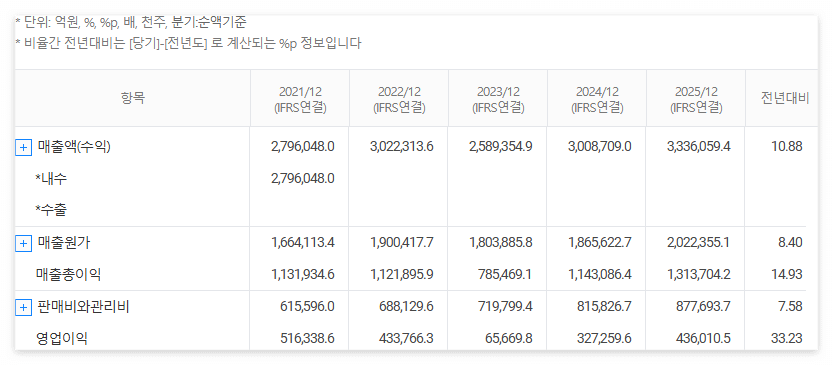Expand the 매출원가 row plus icon

23,243
